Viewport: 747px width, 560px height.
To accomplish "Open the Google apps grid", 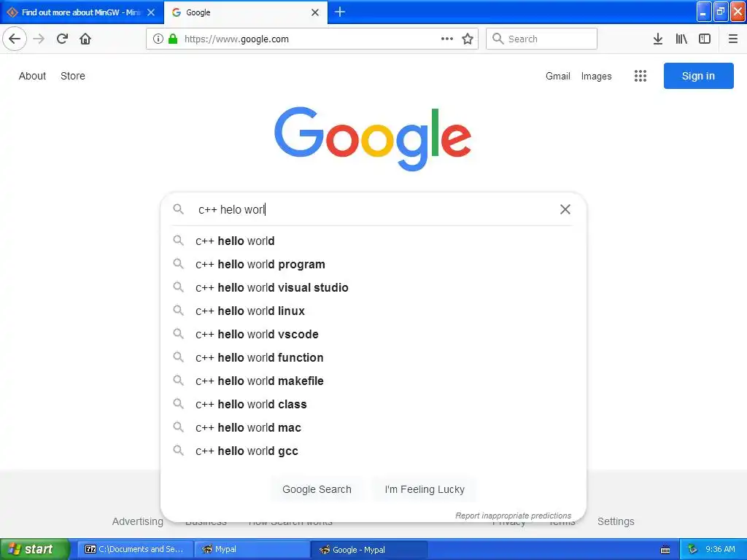I will pyautogui.click(x=640, y=76).
